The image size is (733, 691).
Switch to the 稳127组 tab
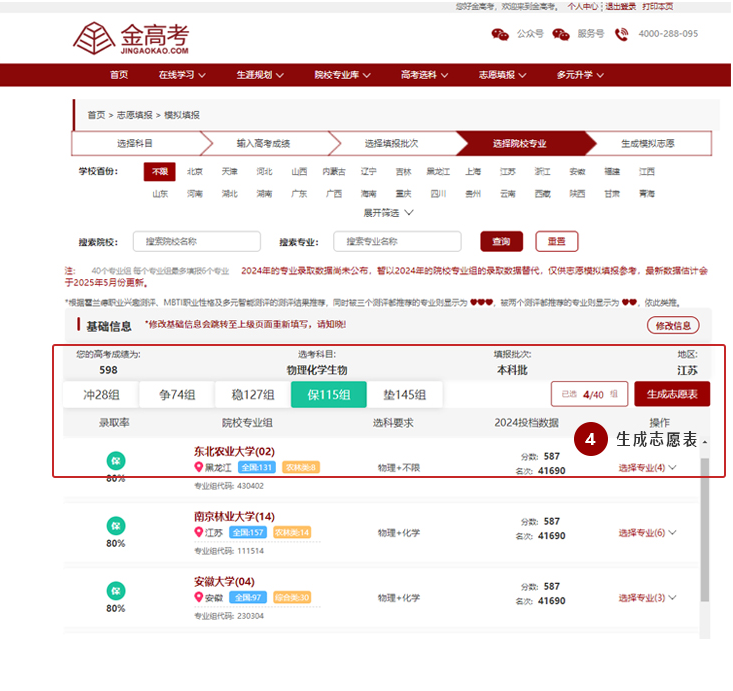point(252,394)
